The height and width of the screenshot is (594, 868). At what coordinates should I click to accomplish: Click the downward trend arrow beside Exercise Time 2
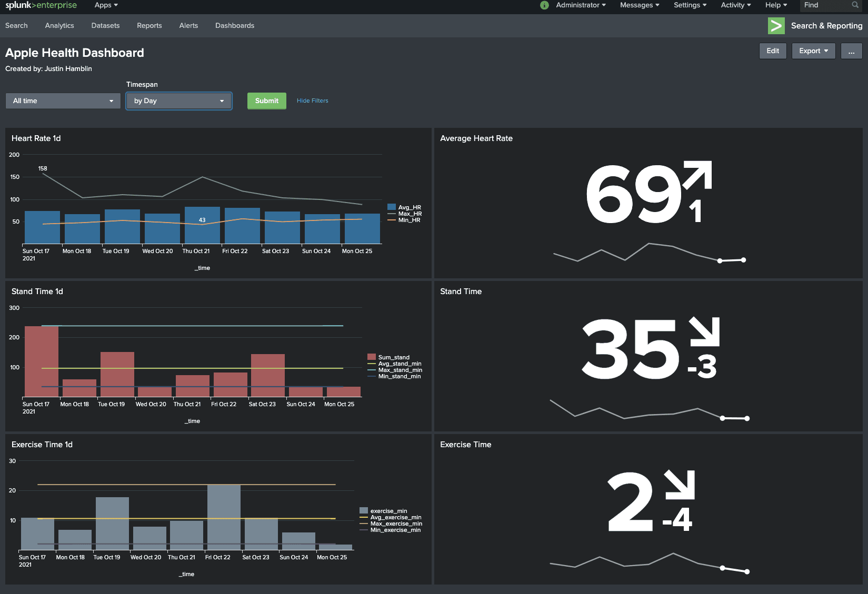coord(680,484)
